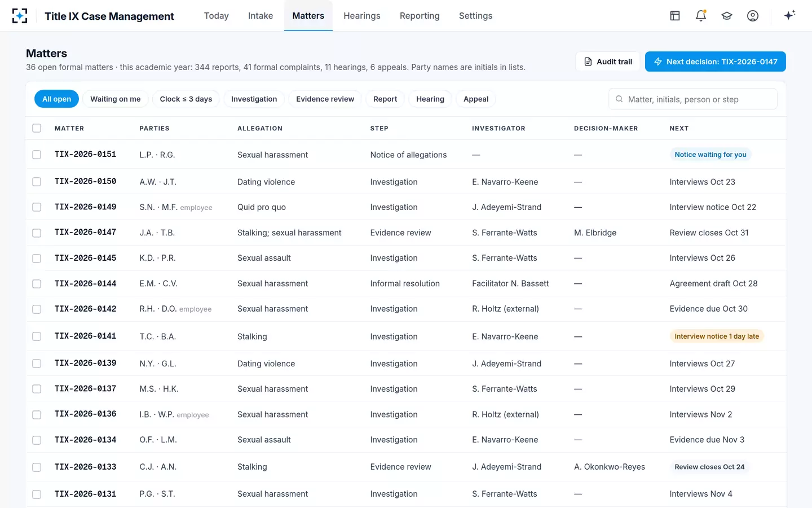Screen dimensions: 812x508
Task: Open the notifications bell
Action: click(x=701, y=16)
